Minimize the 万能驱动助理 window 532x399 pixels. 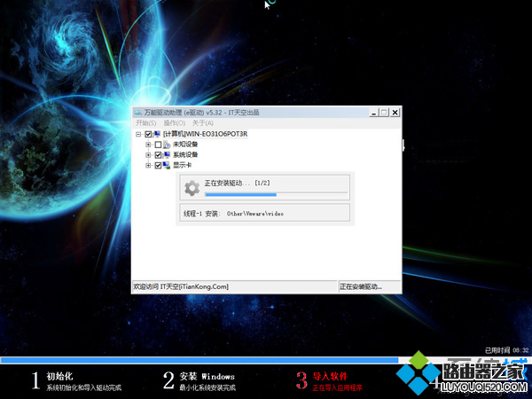(374, 113)
